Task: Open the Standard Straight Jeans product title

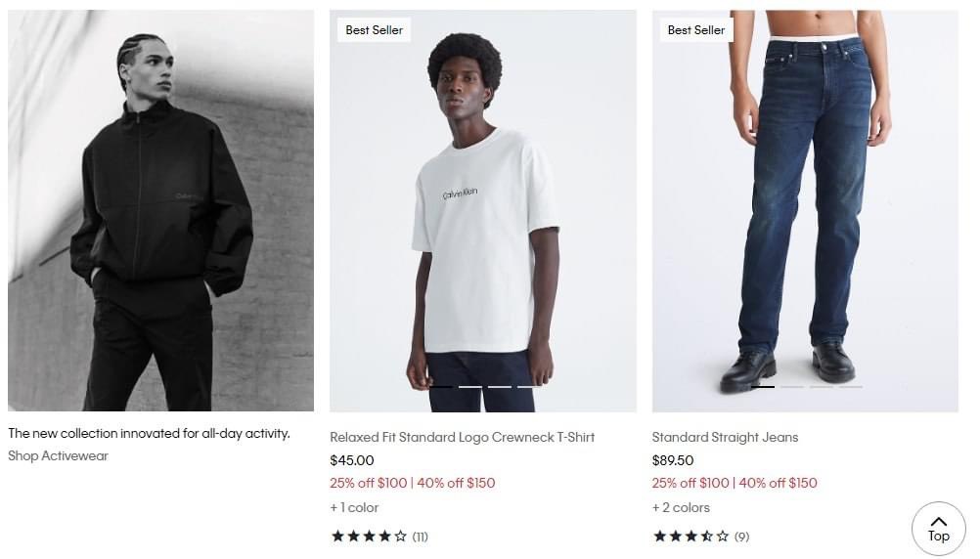Action: click(725, 437)
